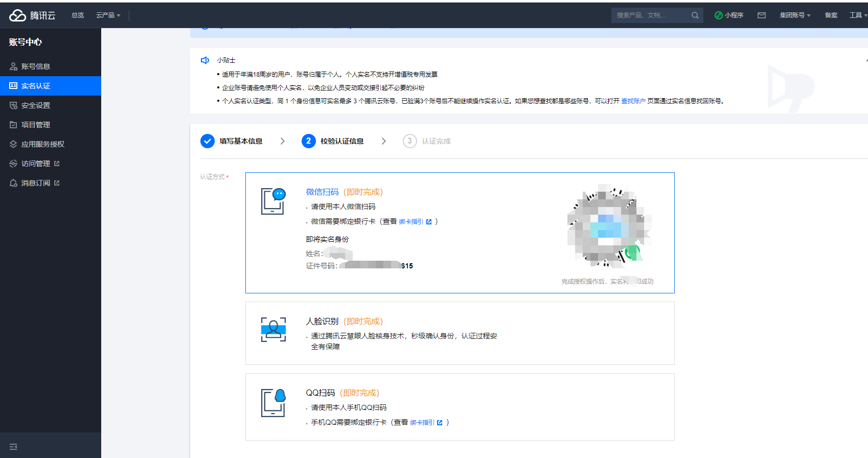Click external icon next to WeChat 绑卡指引
Image resolution: width=868 pixels, height=458 pixels.
(429, 222)
